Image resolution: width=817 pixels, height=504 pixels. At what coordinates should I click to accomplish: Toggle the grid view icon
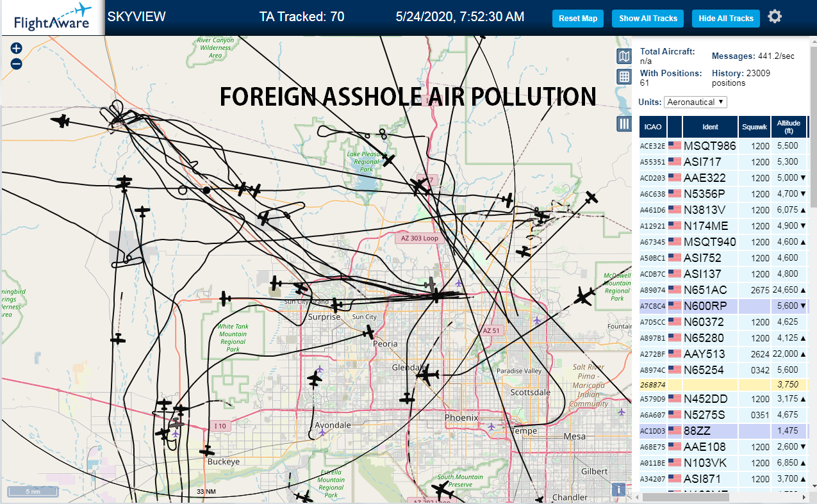[624, 77]
